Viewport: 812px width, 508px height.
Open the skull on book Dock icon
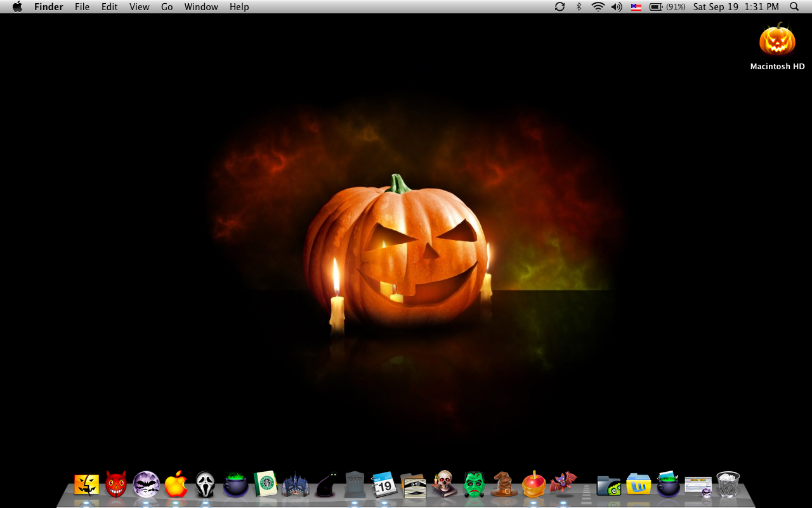click(x=444, y=485)
